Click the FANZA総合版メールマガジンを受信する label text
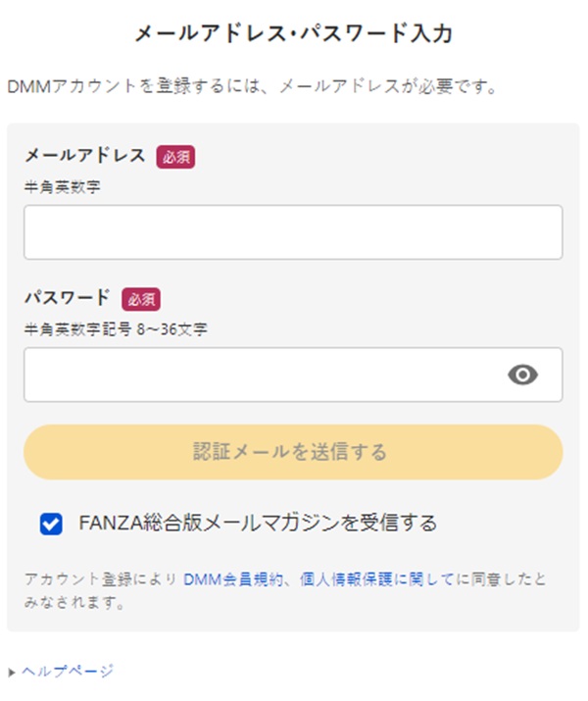This screenshot has width=588, height=701. pyautogui.click(x=258, y=523)
